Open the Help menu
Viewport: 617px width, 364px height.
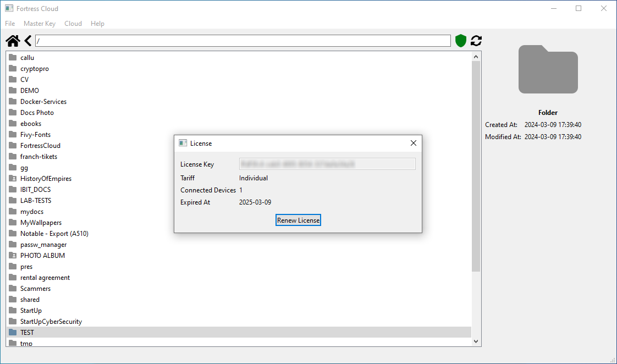coord(97,23)
